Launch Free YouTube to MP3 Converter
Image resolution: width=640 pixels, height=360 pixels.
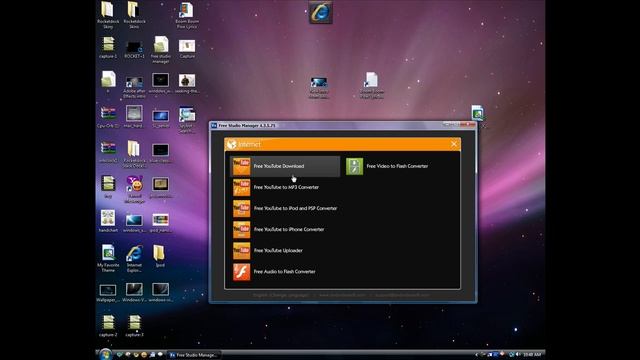click(x=285, y=187)
